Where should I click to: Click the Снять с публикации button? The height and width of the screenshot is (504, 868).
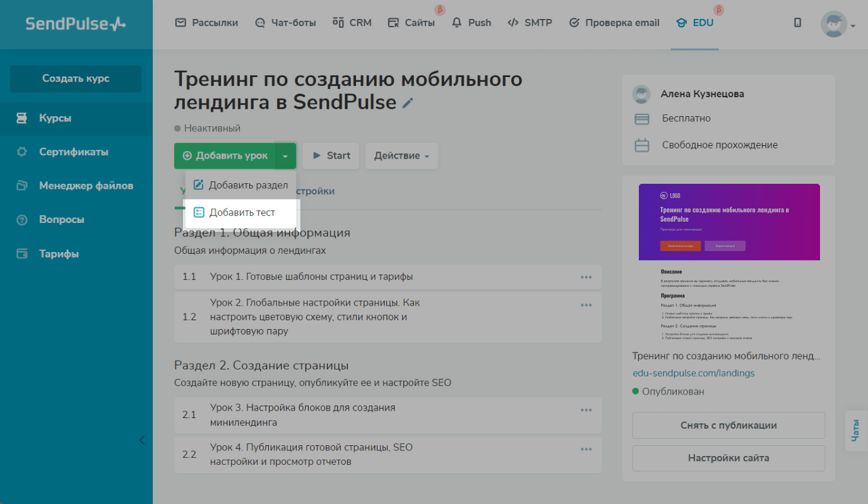728,425
